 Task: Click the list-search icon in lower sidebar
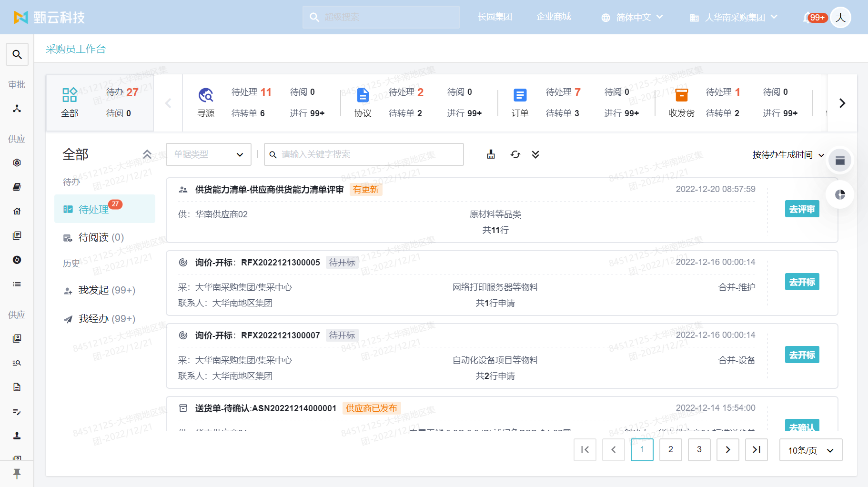coord(17,363)
